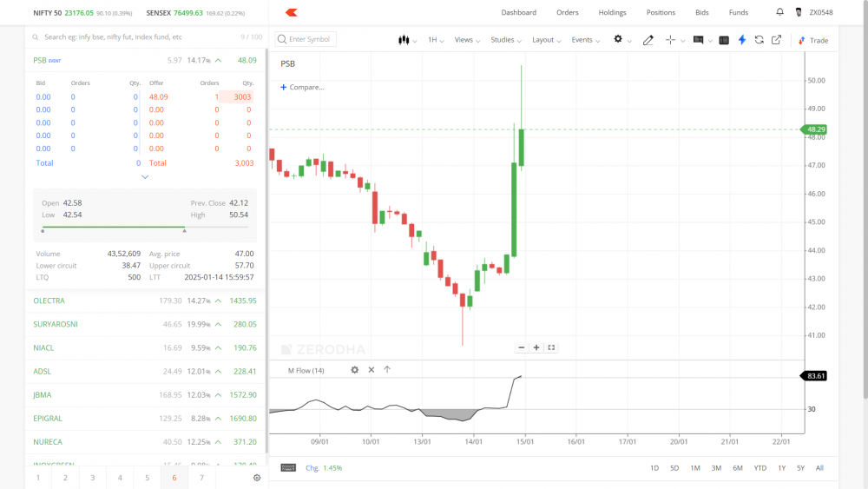Set chart range to 1M
Screen dimensions: 868x489
point(695,468)
